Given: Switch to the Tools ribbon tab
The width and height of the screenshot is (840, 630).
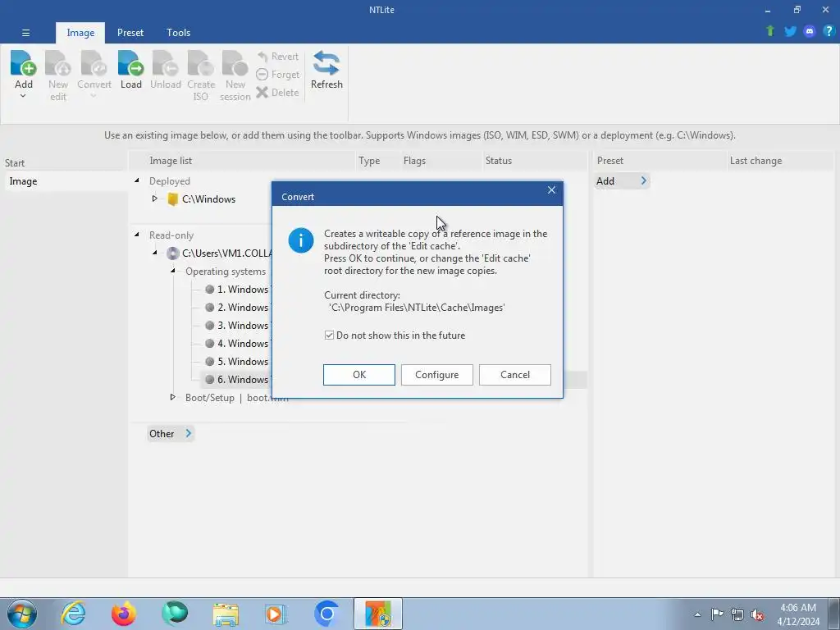Looking at the screenshot, I should click(178, 33).
